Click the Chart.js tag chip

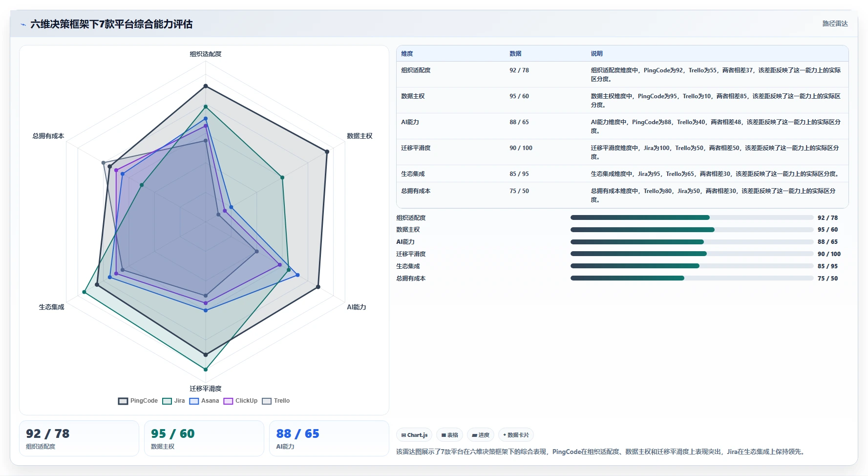[x=414, y=435]
